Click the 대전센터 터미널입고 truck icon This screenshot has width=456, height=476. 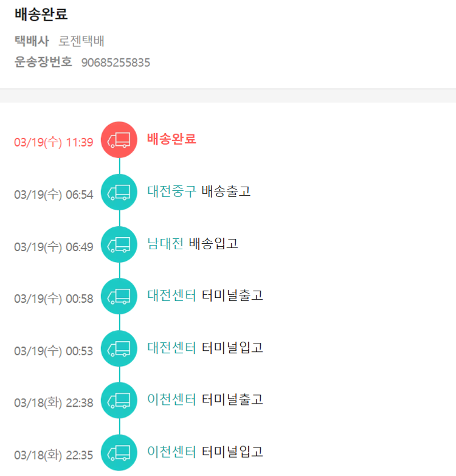pos(119,349)
